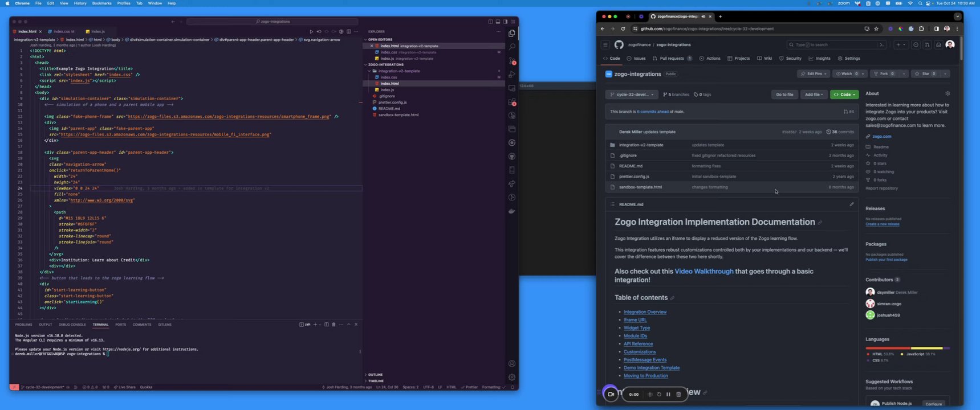Run the file with the editor play icon

[311, 31]
